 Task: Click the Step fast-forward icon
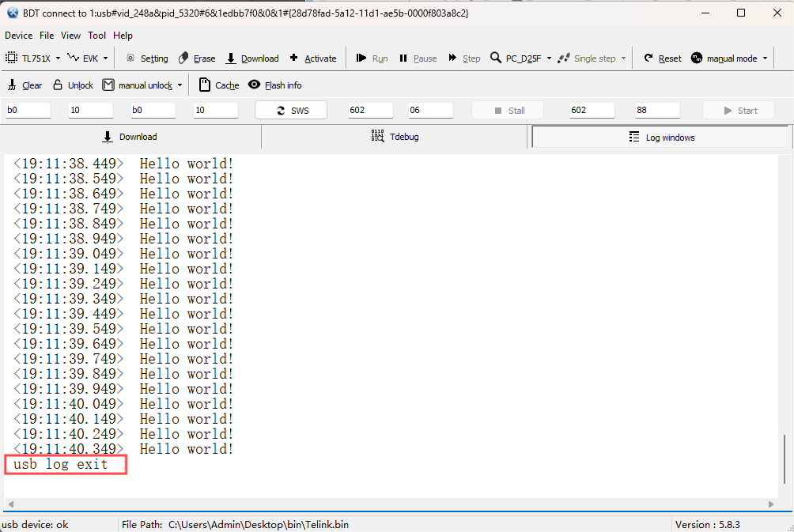[452, 58]
